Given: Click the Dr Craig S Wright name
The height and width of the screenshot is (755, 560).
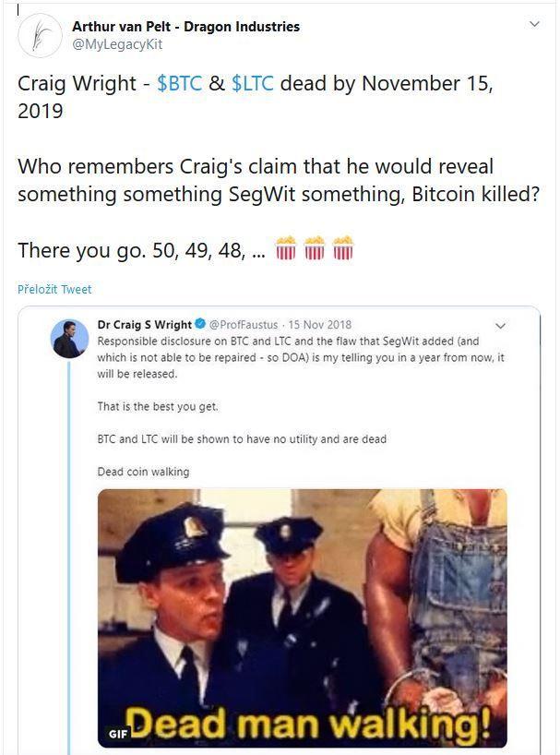Looking at the screenshot, I should click(145, 325).
